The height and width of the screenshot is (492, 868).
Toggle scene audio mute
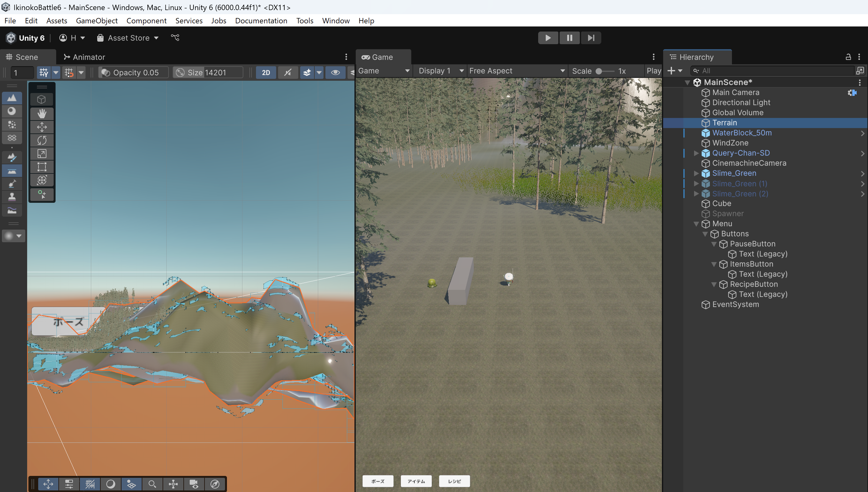(x=288, y=72)
